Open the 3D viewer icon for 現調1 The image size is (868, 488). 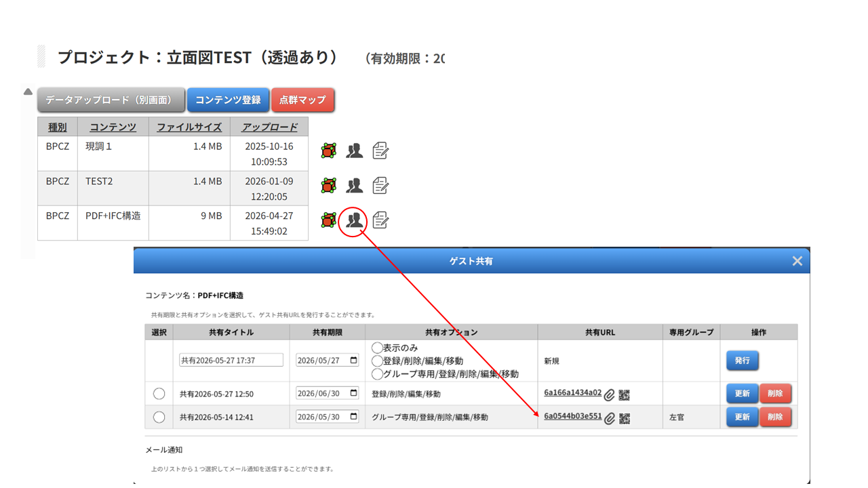(x=329, y=150)
